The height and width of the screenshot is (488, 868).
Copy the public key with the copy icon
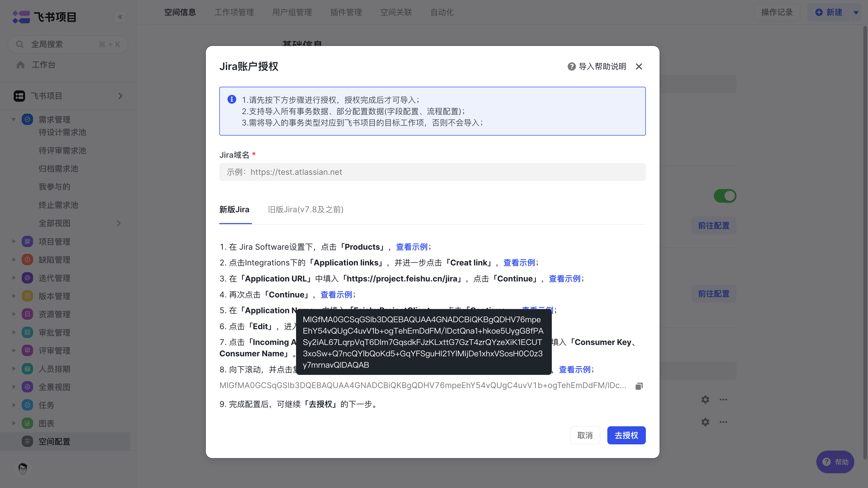pos(639,386)
